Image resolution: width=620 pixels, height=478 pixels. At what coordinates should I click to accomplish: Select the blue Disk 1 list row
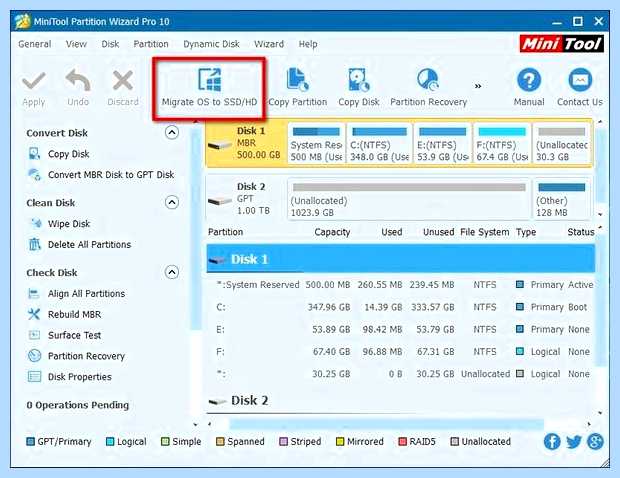[x=401, y=259]
